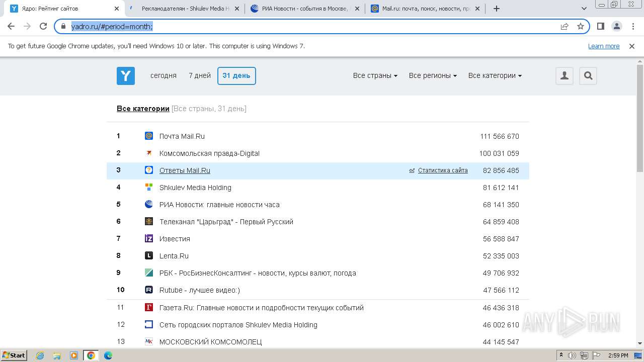
Task: Expand the Все страны dropdown
Action: (375, 75)
